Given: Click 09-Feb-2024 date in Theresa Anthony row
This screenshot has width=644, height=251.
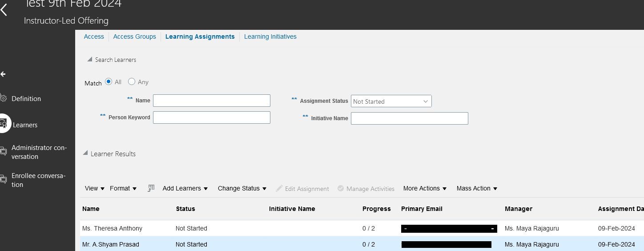Looking at the screenshot, I should pos(616,228).
